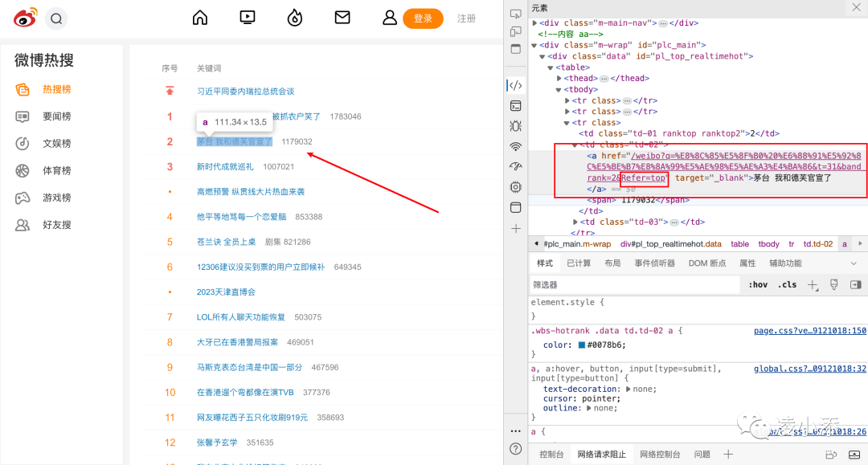This screenshot has width=868, height=465.
Task: Click the 体育榜 basketball icon
Action: pos(23,171)
